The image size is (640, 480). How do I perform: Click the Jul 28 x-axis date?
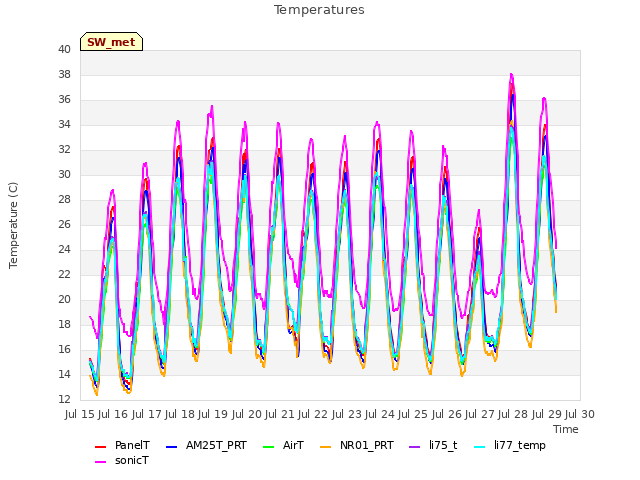tap(513, 414)
